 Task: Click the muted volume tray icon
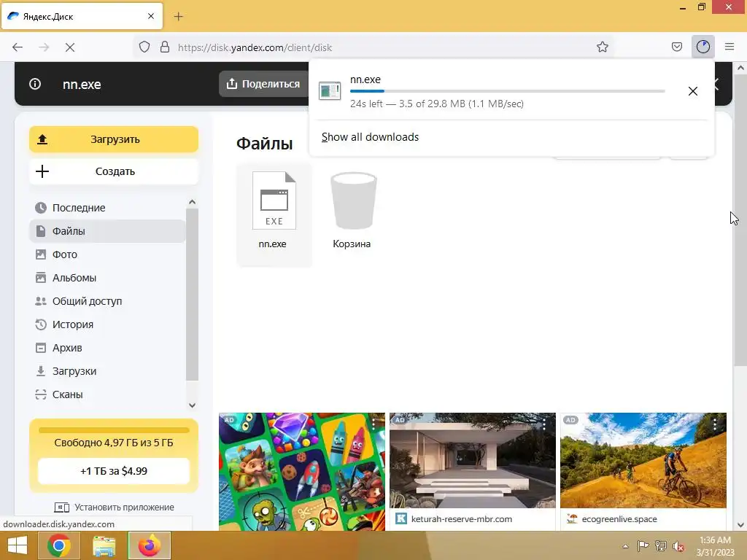tap(678, 546)
